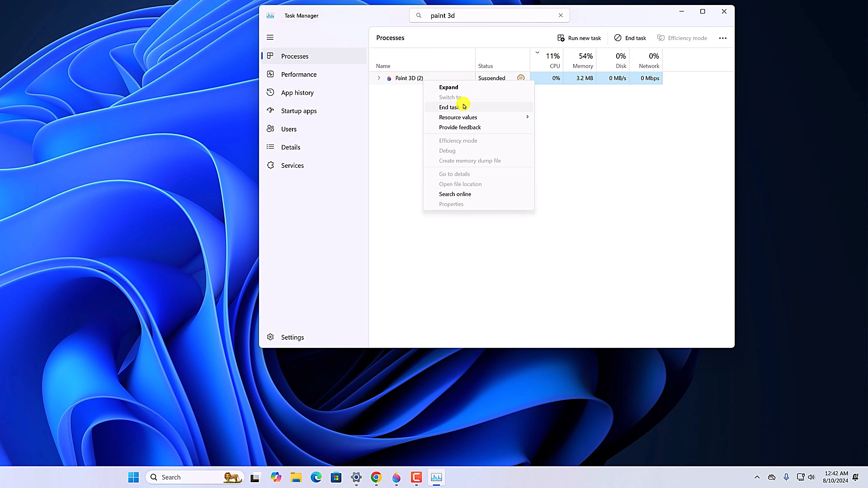This screenshot has height=488, width=868.
Task: Open Resource values submenu
Action: pyautogui.click(x=479, y=117)
